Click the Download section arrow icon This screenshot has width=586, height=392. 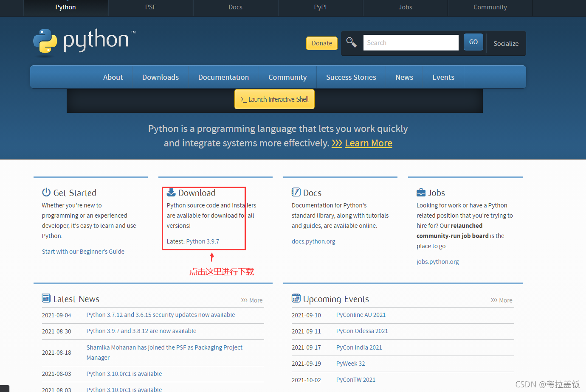click(x=171, y=192)
